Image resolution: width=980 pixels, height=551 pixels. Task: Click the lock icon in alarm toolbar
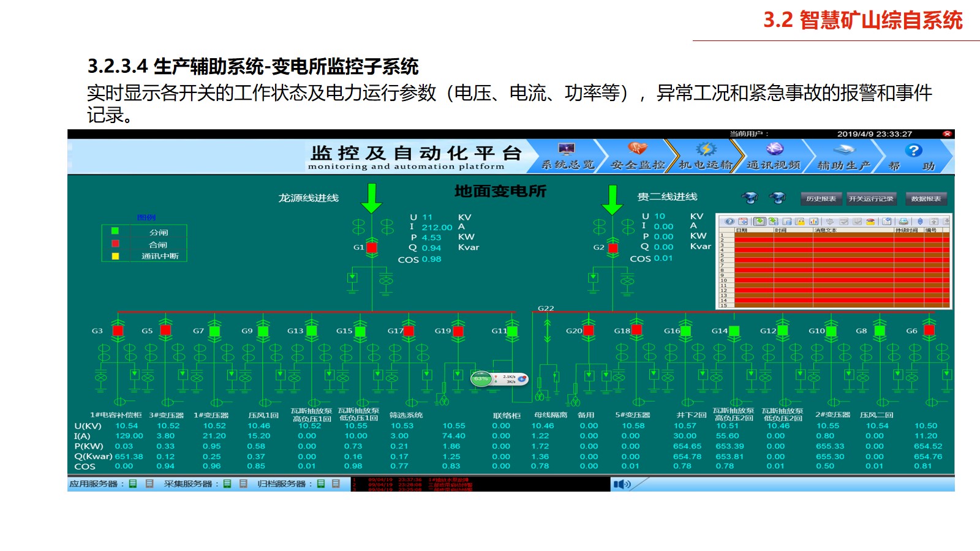point(800,222)
